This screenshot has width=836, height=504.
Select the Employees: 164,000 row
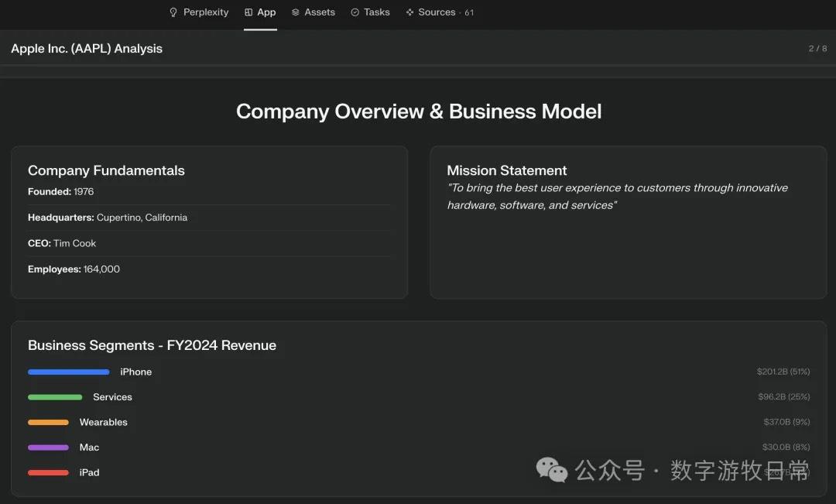click(x=74, y=269)
